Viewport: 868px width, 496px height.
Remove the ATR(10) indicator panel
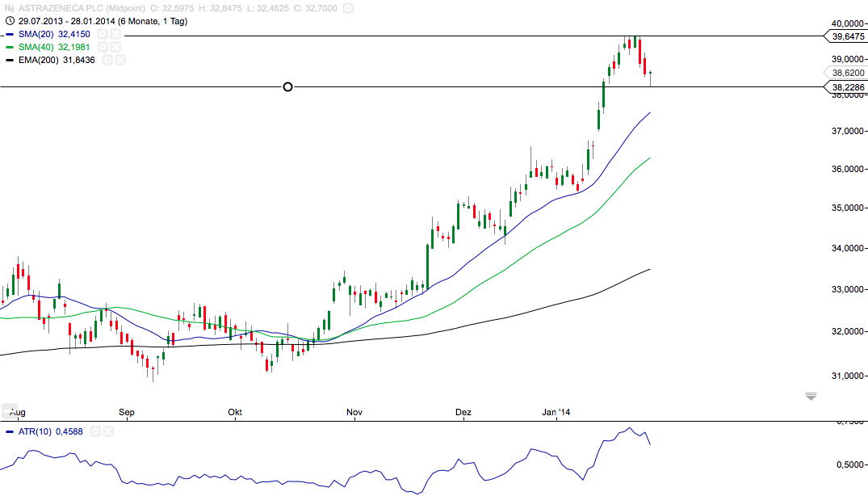pos(109,432)
